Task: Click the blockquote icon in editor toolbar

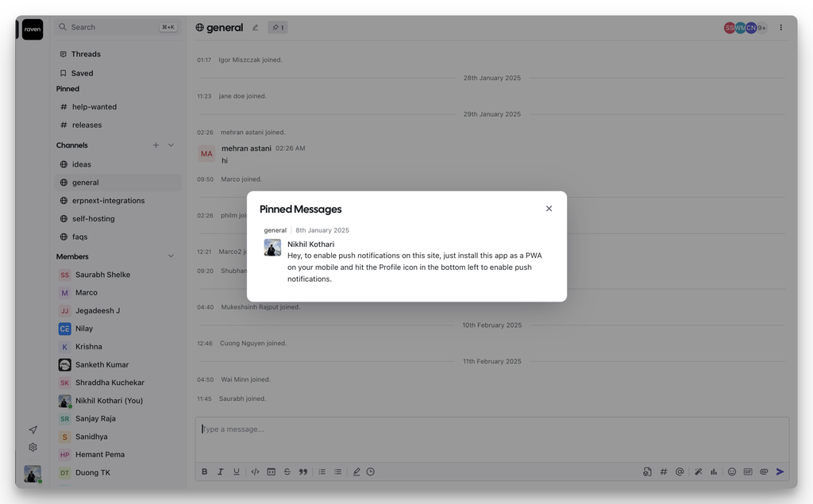Action: tap(302, 471)
